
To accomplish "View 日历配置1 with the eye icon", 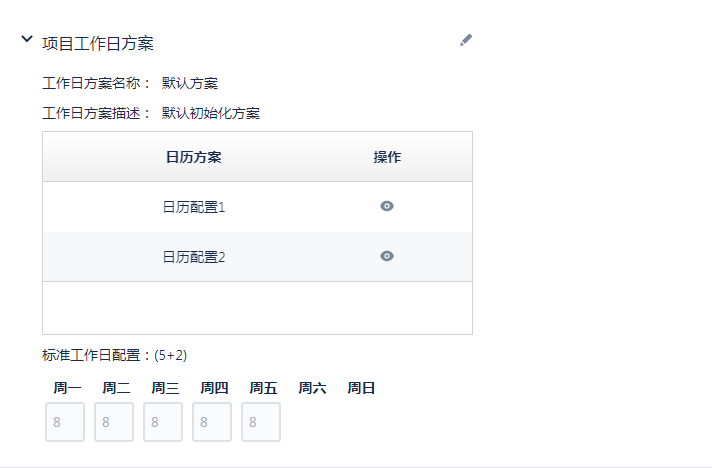I will point(387,206).
